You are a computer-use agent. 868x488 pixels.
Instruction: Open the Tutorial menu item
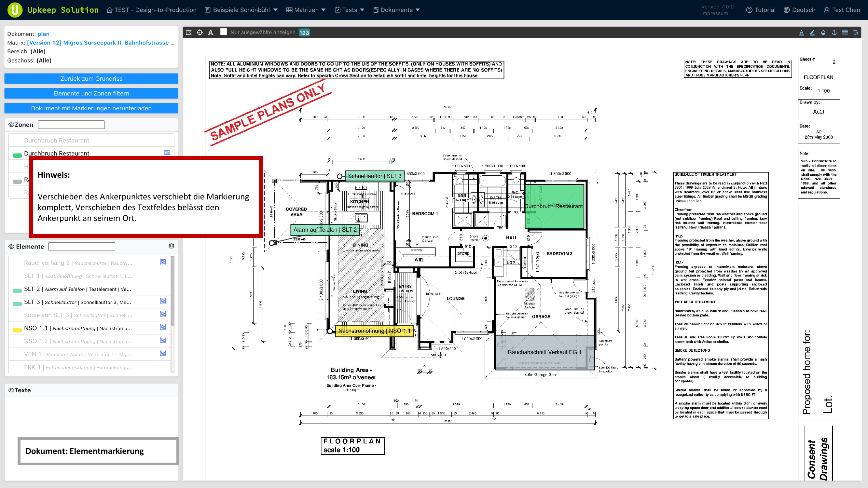[761, 10]
